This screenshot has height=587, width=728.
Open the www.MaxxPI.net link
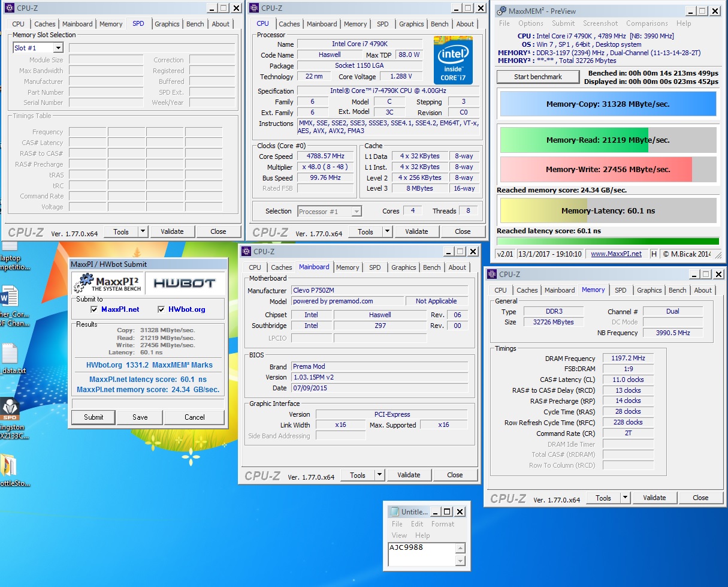click(x=616, y=254)
